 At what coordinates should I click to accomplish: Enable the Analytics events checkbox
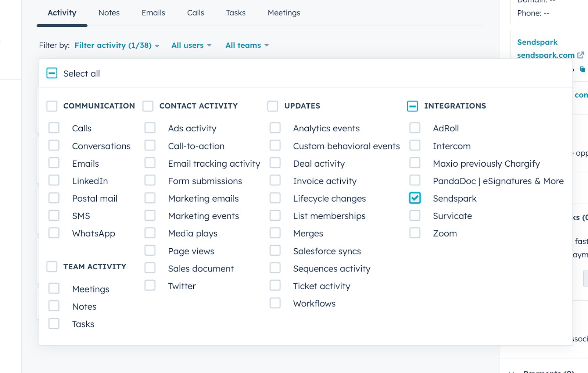click(x=275, y=128)
